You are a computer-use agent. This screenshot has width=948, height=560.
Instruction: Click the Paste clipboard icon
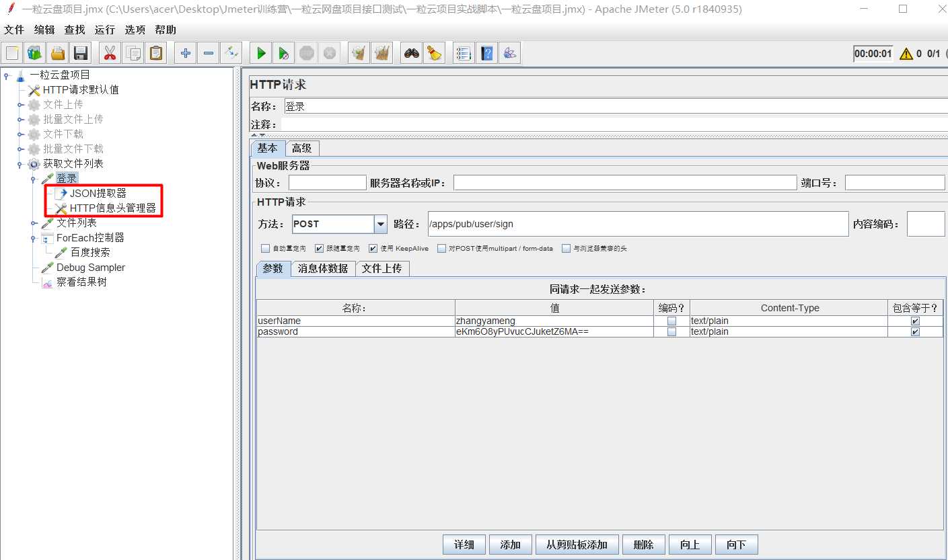click(155, 53)
